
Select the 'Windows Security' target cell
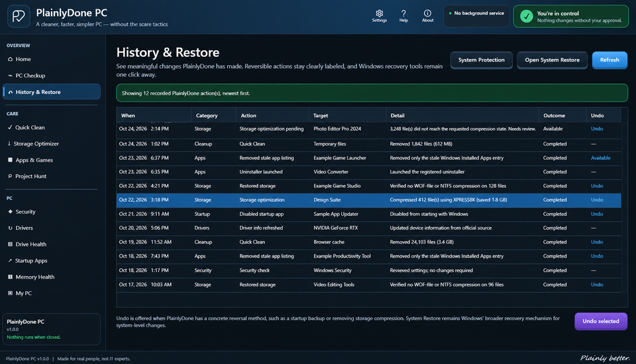(x=333, y=271)
